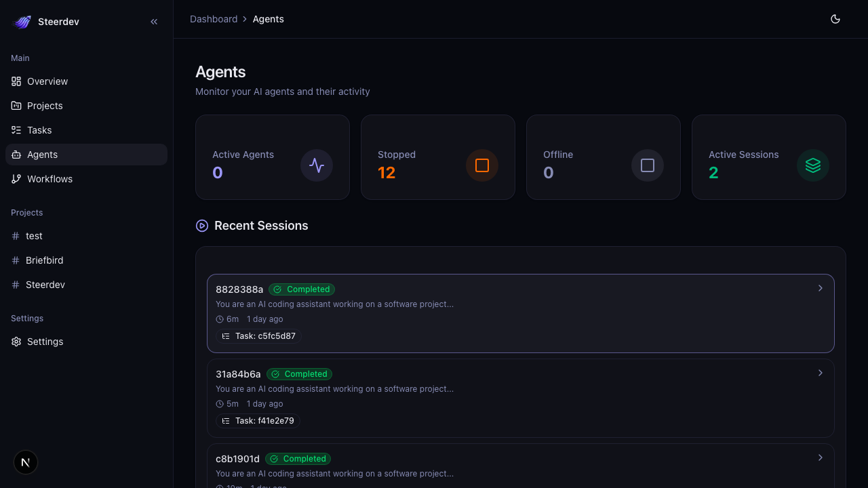Click the N avatar at bottom left

(25, 462)
